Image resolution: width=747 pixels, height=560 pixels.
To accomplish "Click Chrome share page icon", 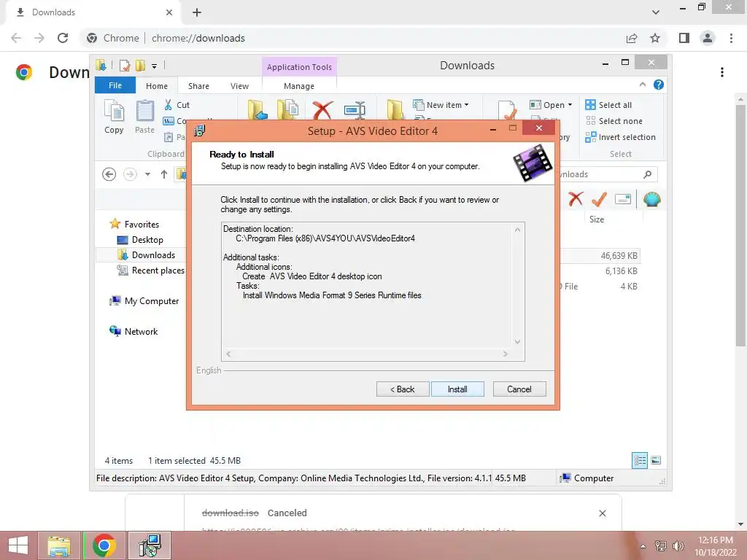I will click(x=632, y=38).
